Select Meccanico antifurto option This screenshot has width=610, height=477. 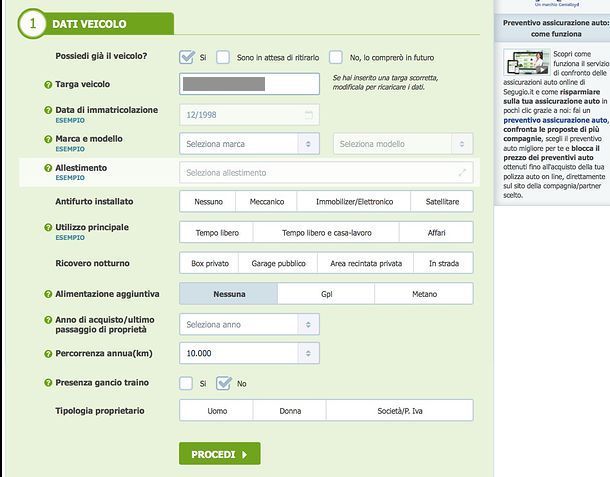266,202
